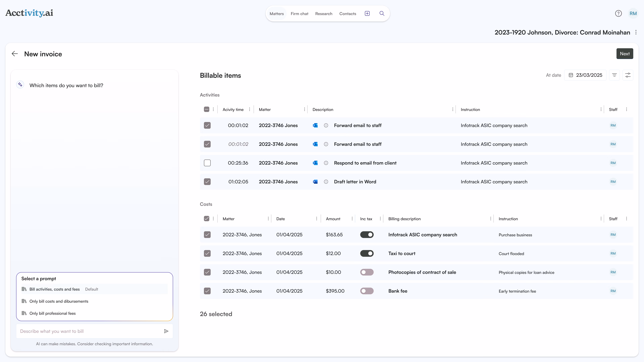The image size is (644, 362).
Task: Open costs Date column options menu
Action: tap(316, 219)
